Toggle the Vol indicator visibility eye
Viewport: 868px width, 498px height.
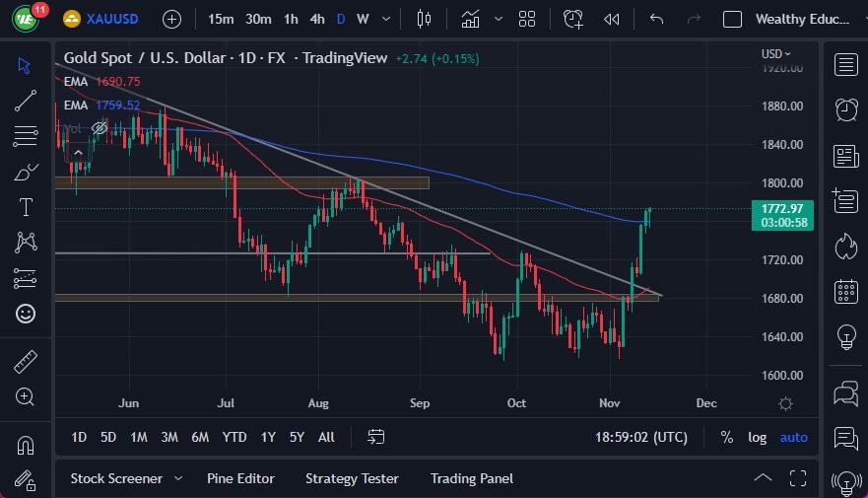[x=100, y=128]
